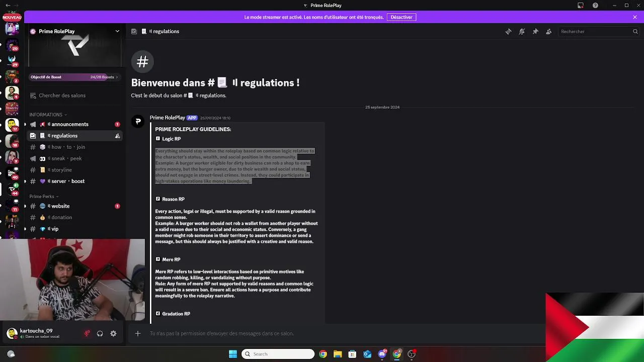Select the regulations channel in sidebar
644x362 pixels.
(x=74, y=136)
